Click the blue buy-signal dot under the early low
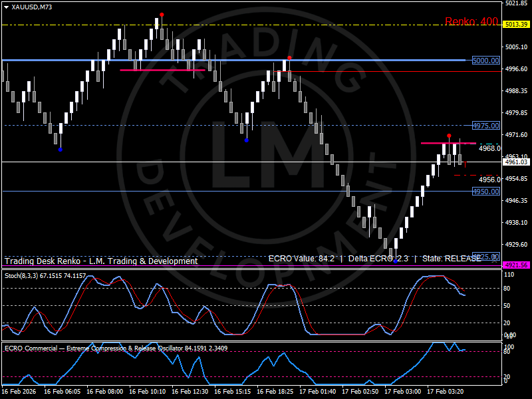The image size is (532, 399). [x=61, y=150]
